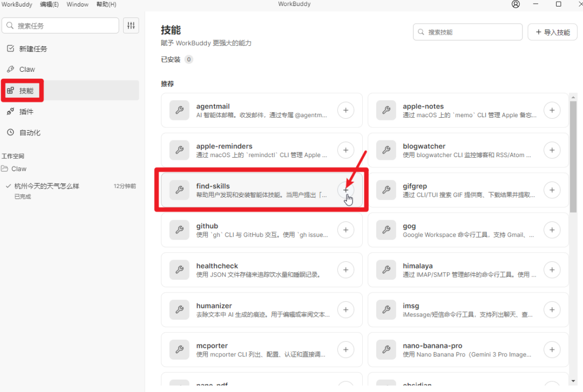Install the nano-banana-pro skill
The image size is (583, 392).
coord(552,350)
